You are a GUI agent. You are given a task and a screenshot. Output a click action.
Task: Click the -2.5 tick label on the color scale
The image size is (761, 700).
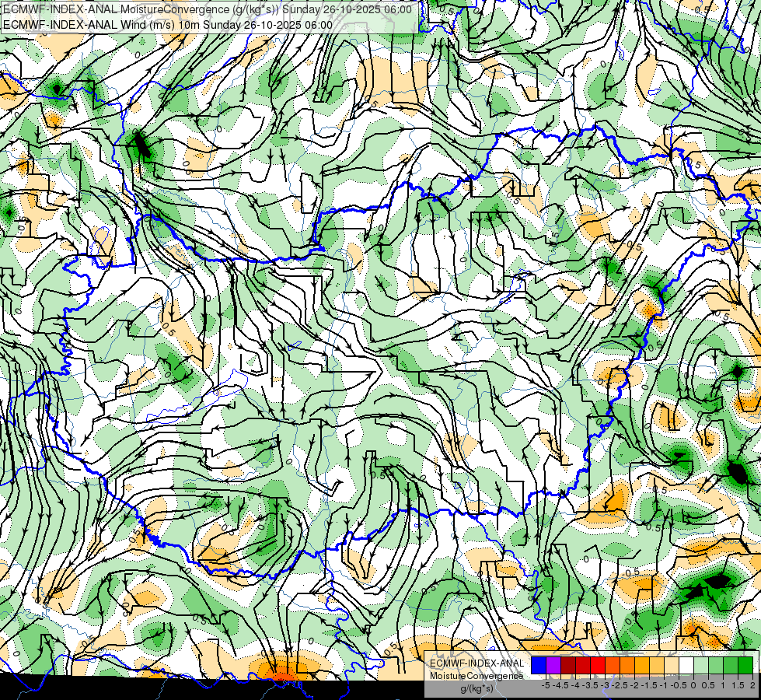pyautogui.click(x=620, y=685)
